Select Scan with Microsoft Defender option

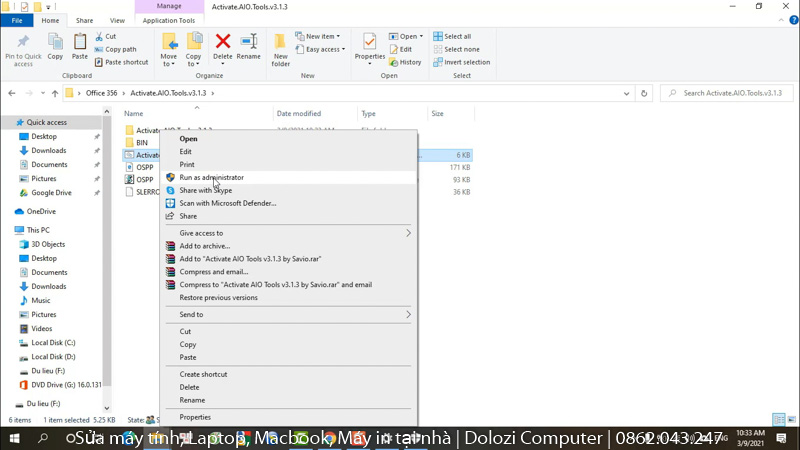point(227,203)
